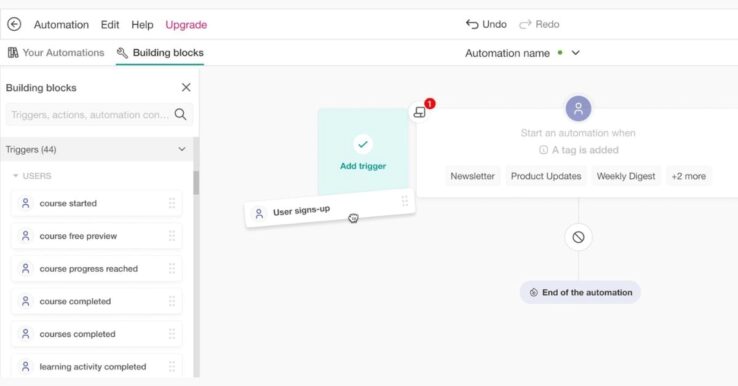Click the Redo arrow icon
Image resolution: width=738 pixels, height=386 pixels.
pos(525,24)
